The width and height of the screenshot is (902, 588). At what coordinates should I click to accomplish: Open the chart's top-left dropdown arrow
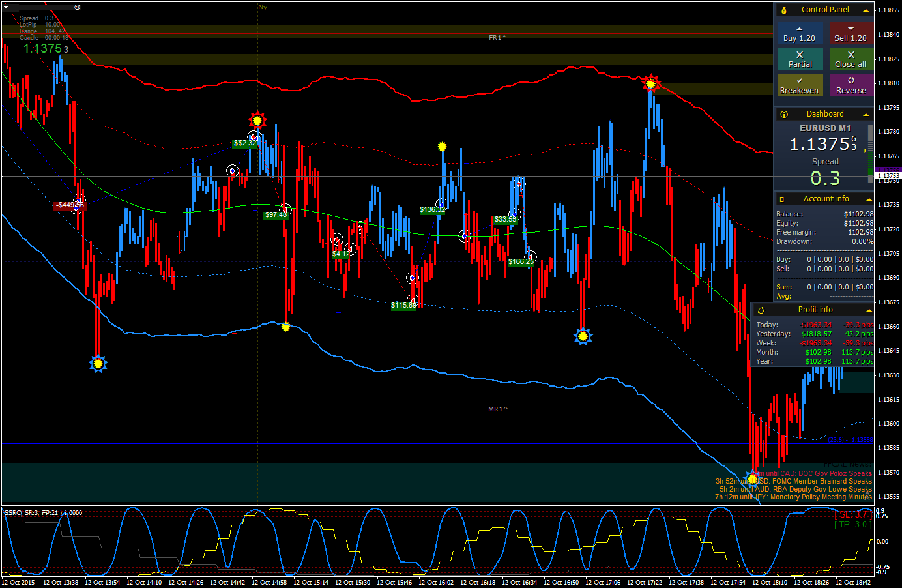point(7,7)
